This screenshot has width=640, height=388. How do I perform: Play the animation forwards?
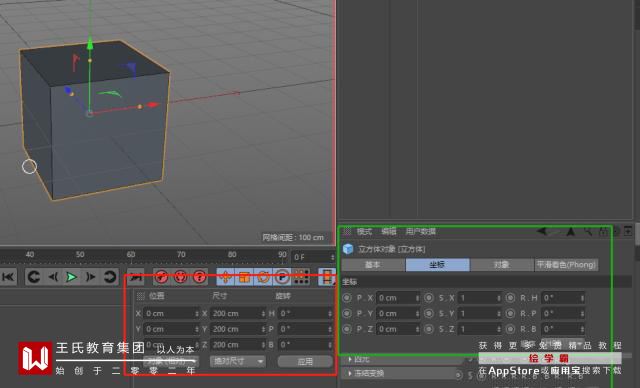click(71, 277)
